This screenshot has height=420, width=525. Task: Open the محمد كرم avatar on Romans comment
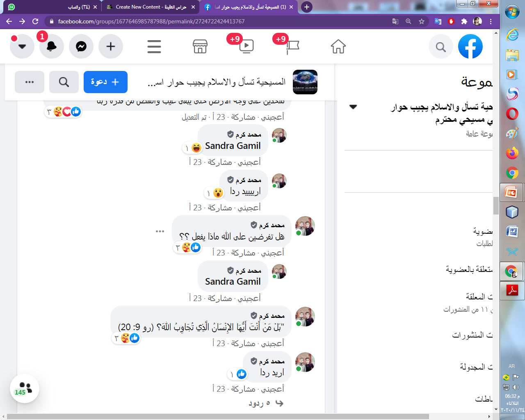tap(305, 317)
